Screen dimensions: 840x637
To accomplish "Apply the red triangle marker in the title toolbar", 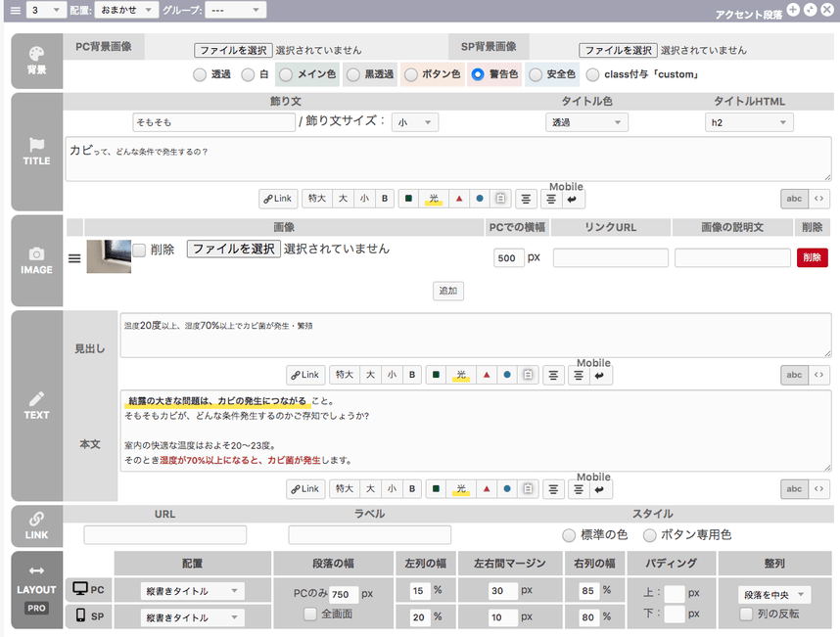I will click(459, 199).
